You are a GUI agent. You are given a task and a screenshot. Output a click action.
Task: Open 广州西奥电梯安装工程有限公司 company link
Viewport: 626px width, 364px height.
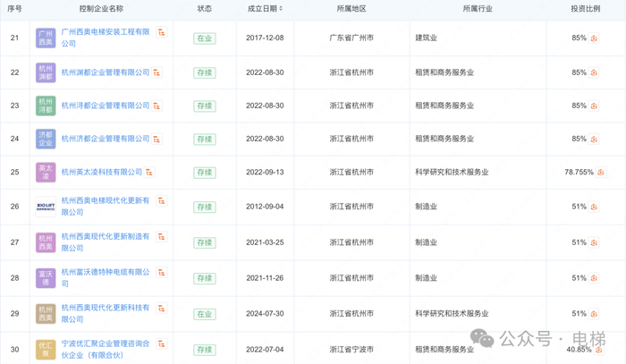(x=106, y=38)
